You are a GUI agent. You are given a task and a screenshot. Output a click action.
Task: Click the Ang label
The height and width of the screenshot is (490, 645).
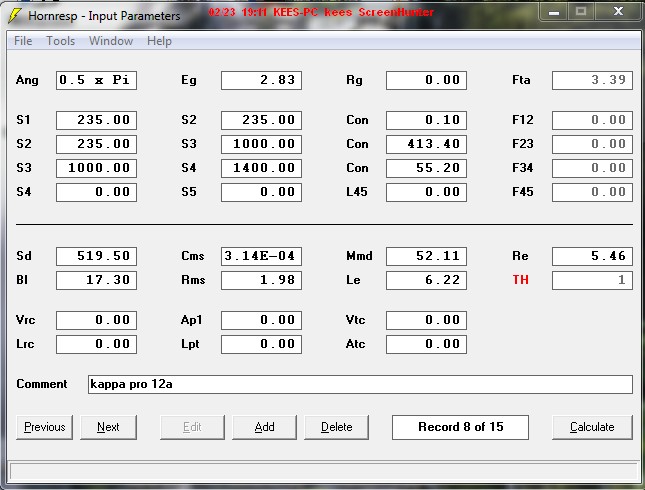click(x=27, y=80)
